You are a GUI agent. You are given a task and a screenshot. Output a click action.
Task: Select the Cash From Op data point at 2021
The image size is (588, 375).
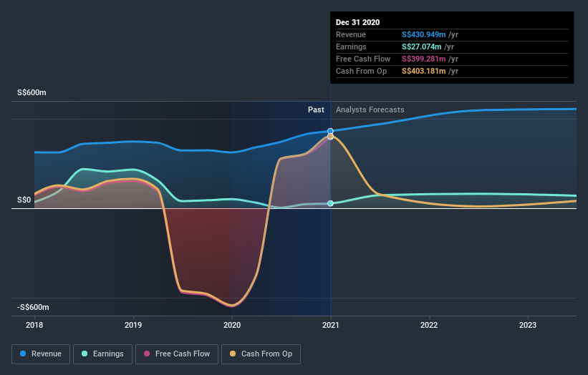click(330, 137)
